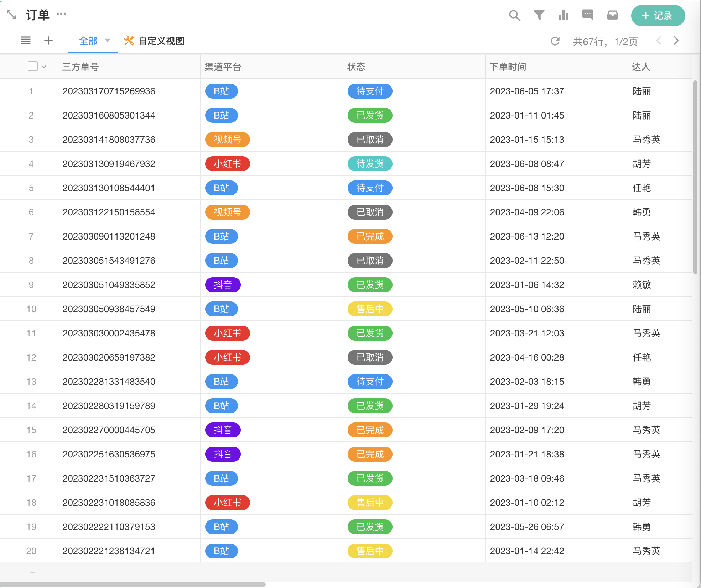The height and width of the screenshot is (588, 701).
Task: Open the comments speech bubble icon
Action: (x=588, y=15)
